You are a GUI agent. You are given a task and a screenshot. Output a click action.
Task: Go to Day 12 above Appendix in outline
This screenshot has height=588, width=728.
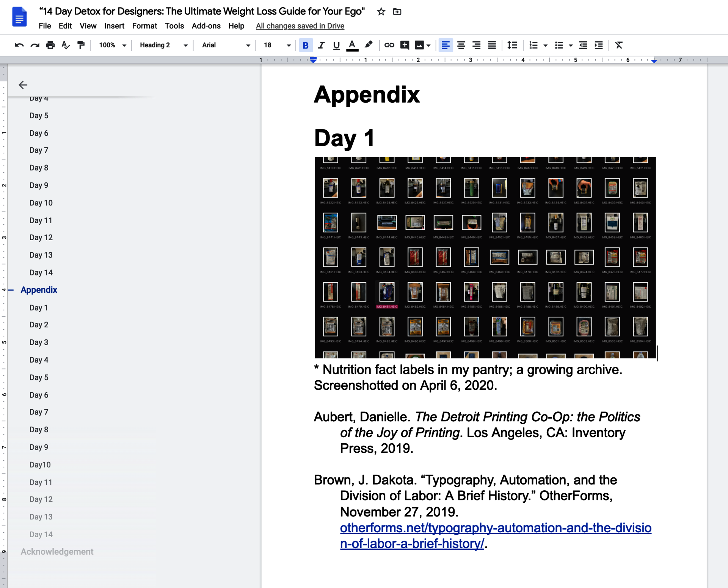point(41,237)
